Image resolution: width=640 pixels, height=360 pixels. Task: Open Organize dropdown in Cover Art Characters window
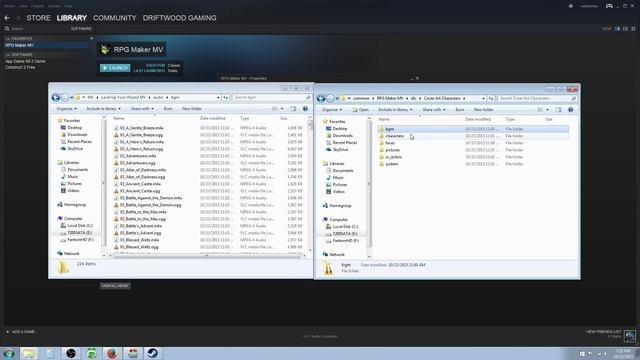[x=332, y=109]
